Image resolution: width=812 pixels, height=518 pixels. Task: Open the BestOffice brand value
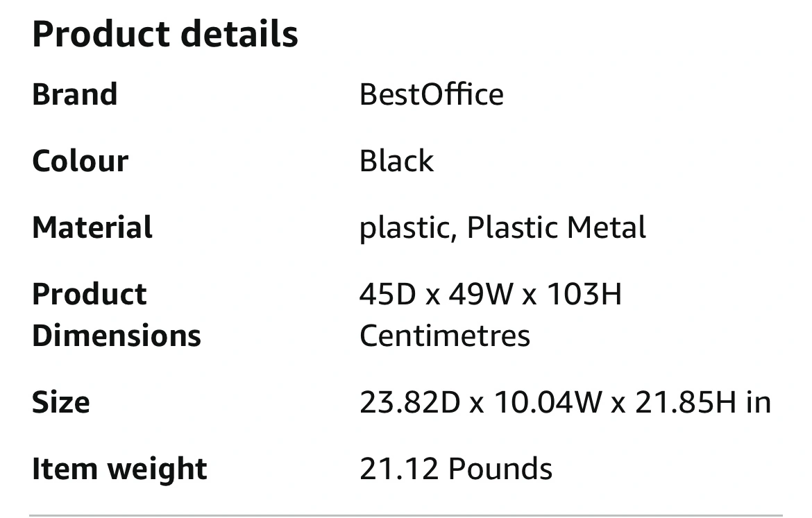click(x=431, y=94)
